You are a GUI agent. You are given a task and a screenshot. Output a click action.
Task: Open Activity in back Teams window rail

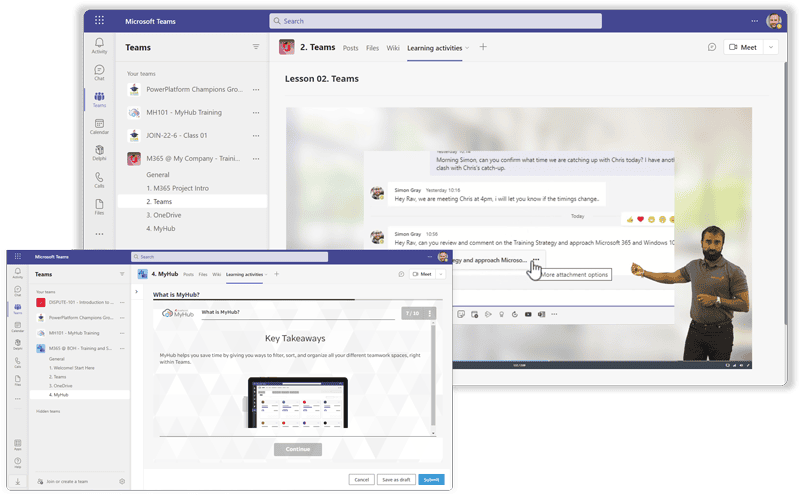[x=99, y=45]
